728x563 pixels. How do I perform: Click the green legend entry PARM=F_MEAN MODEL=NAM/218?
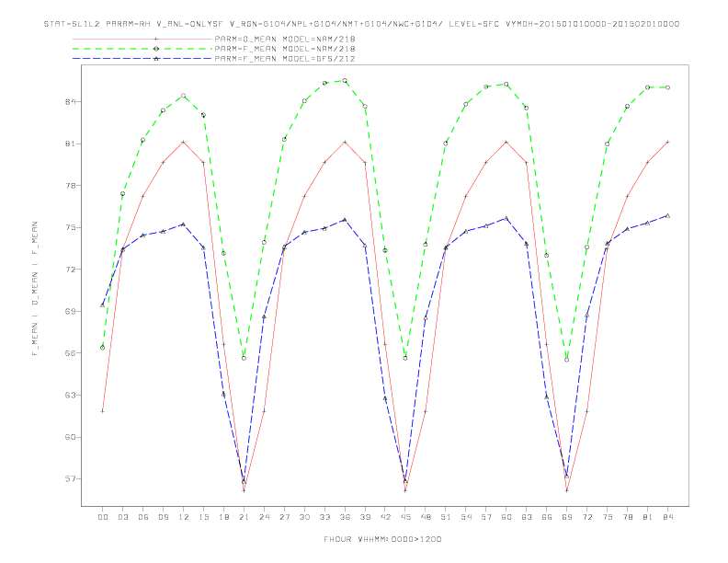(x=285, y=49)
